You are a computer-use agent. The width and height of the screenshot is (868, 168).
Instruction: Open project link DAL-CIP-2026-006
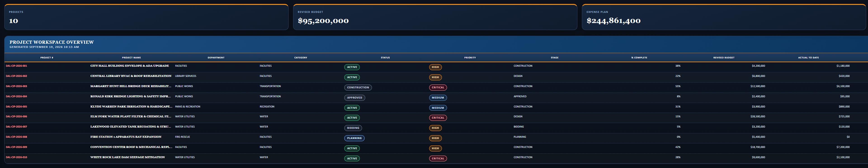[17, 116]
